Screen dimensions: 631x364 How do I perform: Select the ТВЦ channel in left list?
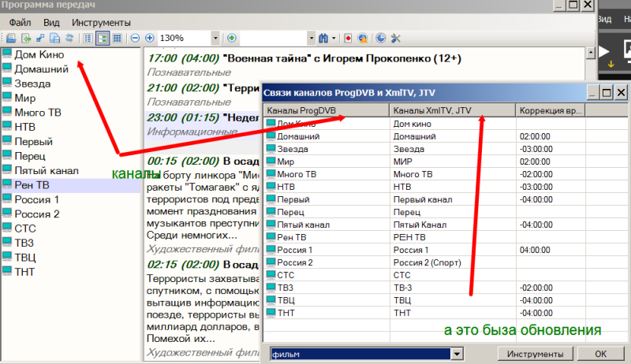click(24, 257)
